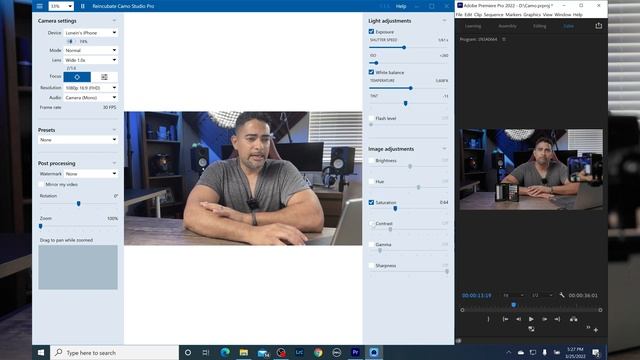Open the Premiere Window menu

562,15
